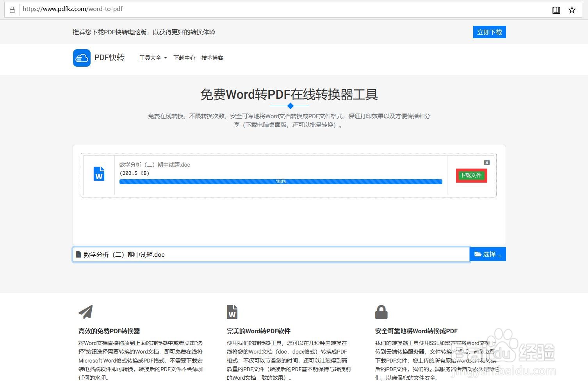Click the PDF快转 cloud logo icon
Screen dimensions: 588x391
pyautogui.click(x=82, y=58)
